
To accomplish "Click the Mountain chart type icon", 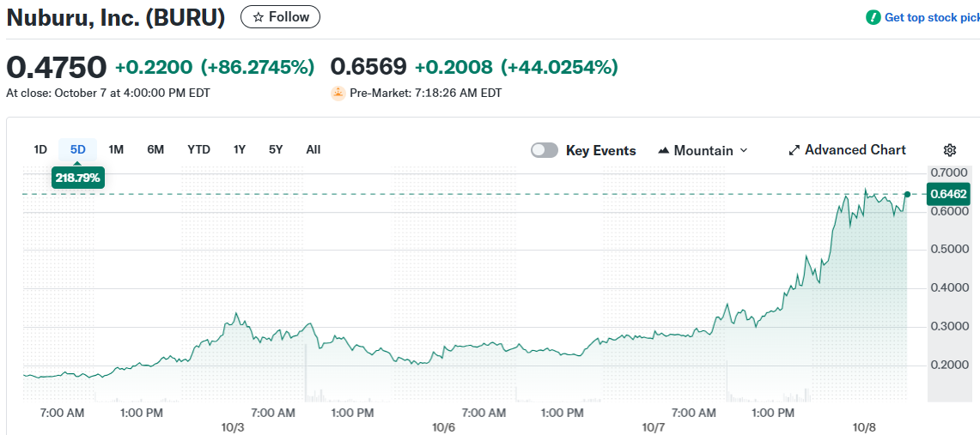I will [664, 150].
